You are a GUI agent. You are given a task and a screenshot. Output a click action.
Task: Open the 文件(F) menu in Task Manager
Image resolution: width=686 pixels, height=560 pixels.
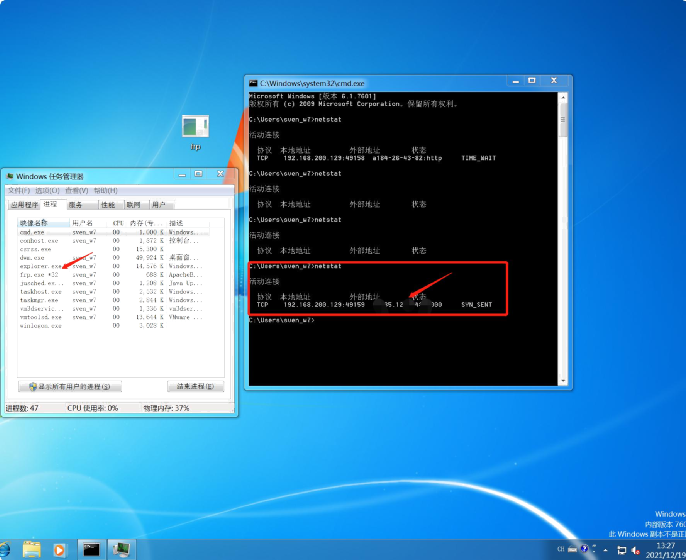coord(19,190)
